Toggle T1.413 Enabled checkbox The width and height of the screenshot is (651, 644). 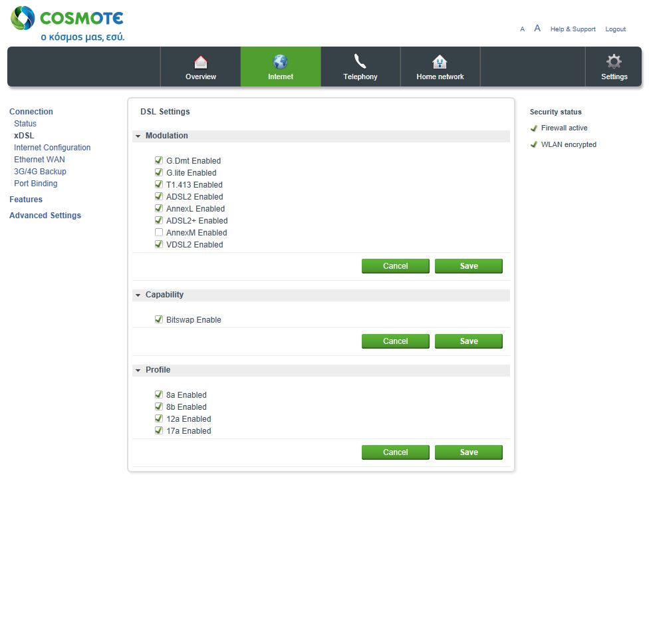(x=159, y=184)
